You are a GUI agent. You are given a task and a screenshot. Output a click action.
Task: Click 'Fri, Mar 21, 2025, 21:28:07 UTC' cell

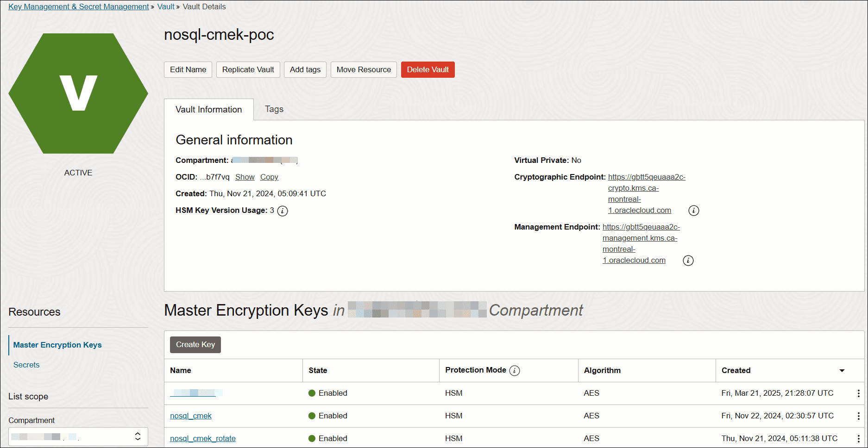click(777, 393)
